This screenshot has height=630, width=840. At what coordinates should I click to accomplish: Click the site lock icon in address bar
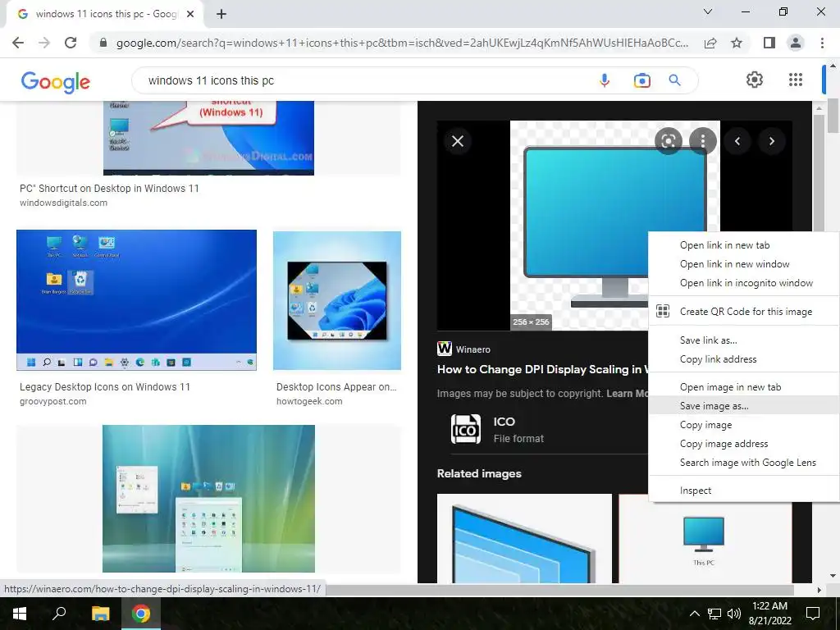103,43
